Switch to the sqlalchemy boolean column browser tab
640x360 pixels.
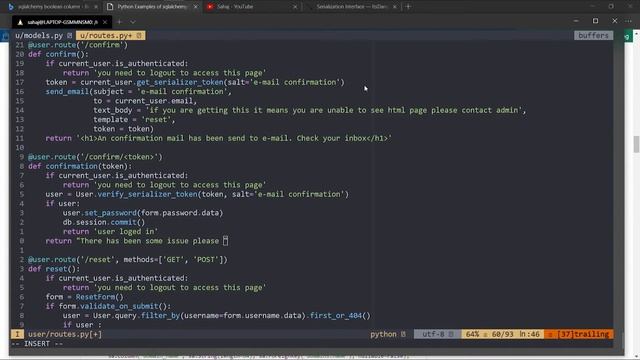point(52,7)
